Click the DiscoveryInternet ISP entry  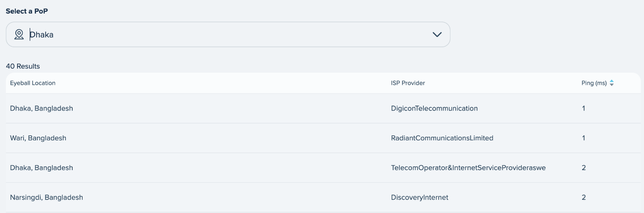[419, 197]
